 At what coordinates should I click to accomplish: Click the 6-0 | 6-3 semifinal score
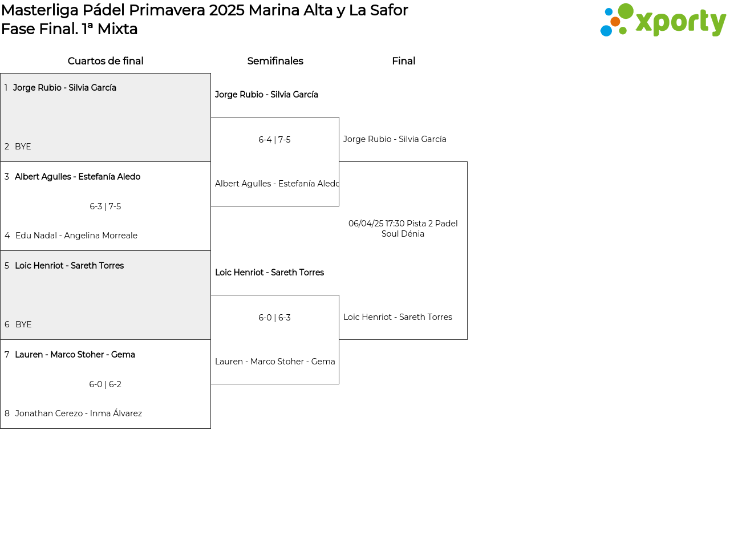274,318
